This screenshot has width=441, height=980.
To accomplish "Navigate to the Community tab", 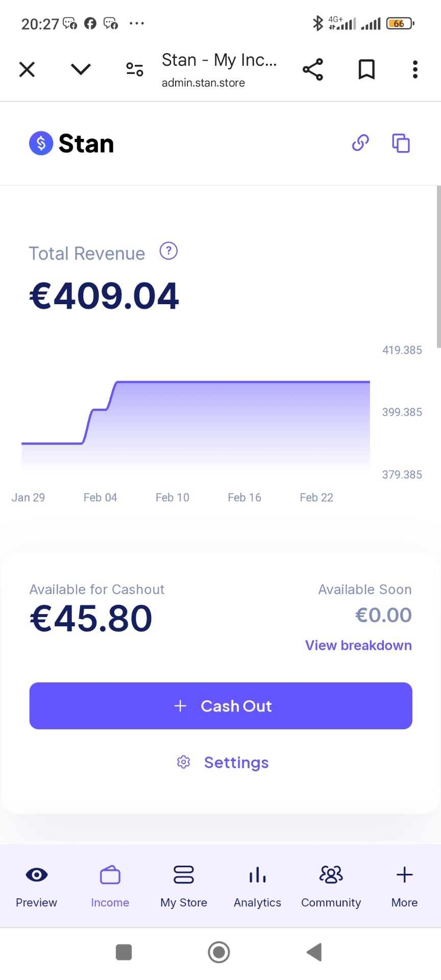I will pyautogui.click(x=331, y=885).
